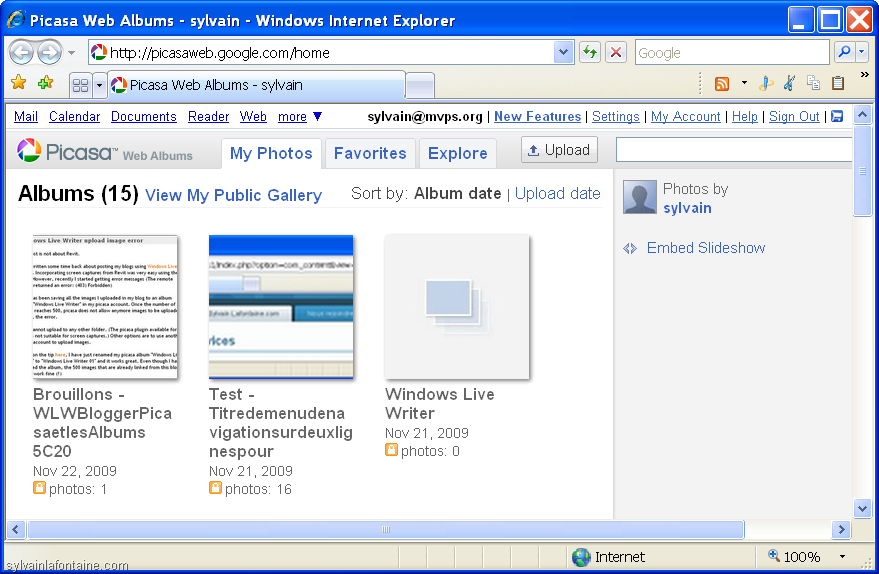Expand the RSS feeds dropdown arrow
879x574 pixels.
pyautogui.click(x=744, y=83)
